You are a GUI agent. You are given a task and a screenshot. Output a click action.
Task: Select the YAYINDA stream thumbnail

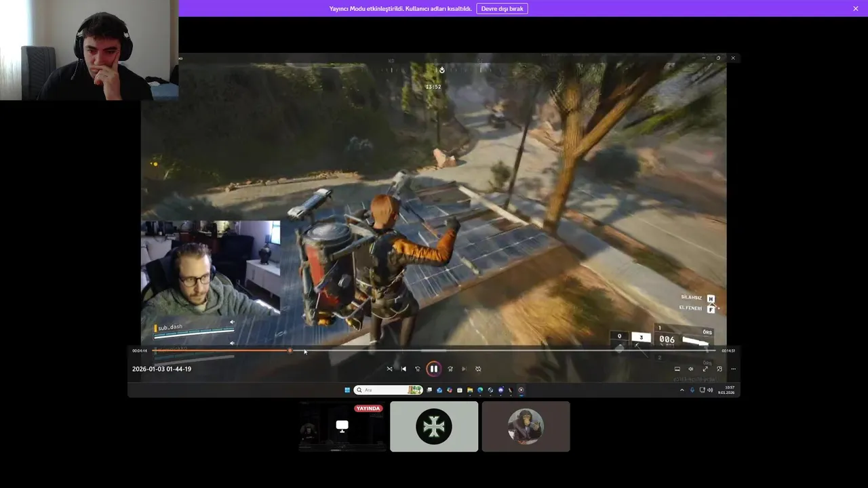[342, 426]
